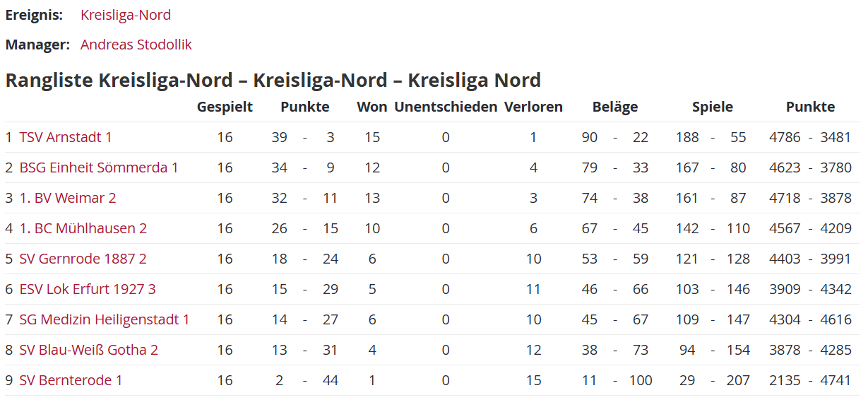Screen dimensions: 868x400
Task: Click the Manager label
Action: 37,45
